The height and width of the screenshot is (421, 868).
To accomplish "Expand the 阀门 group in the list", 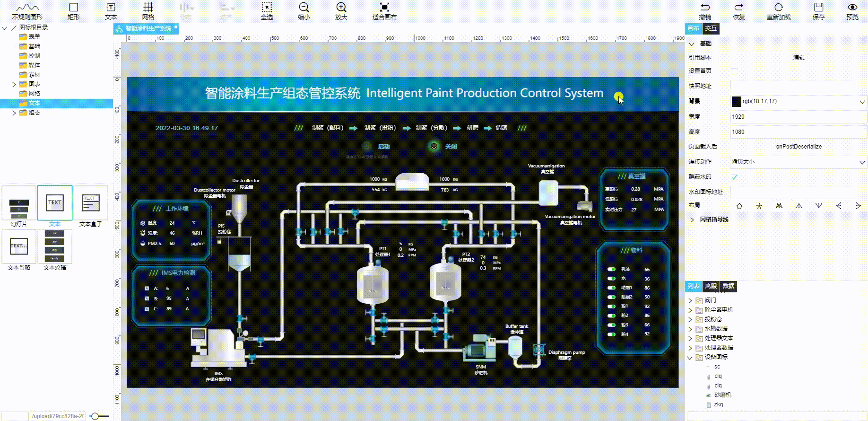I will click(690, 300).
